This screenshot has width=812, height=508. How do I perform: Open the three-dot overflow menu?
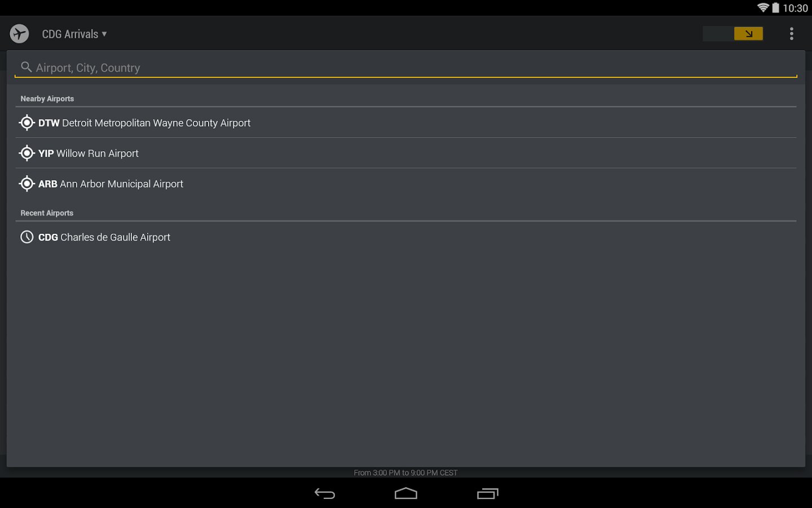click(x=792, y=34)
